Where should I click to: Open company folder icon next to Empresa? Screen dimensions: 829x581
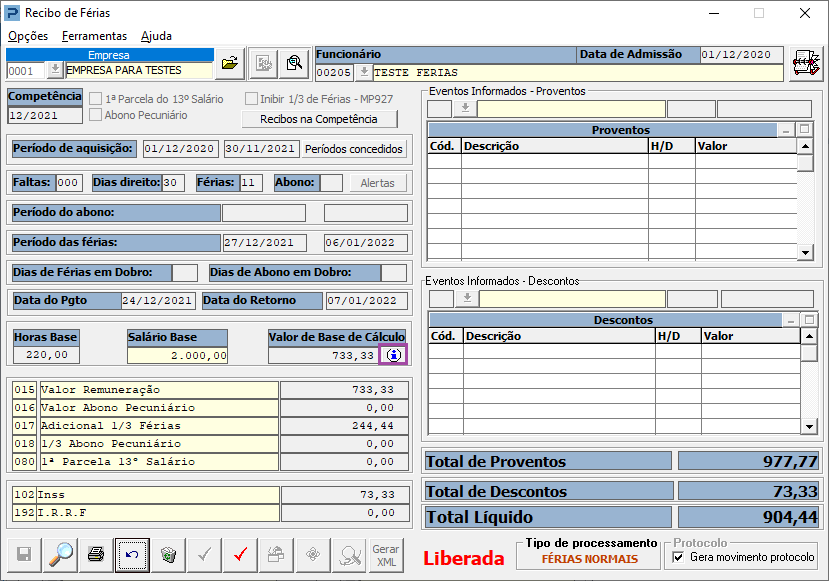230,63
